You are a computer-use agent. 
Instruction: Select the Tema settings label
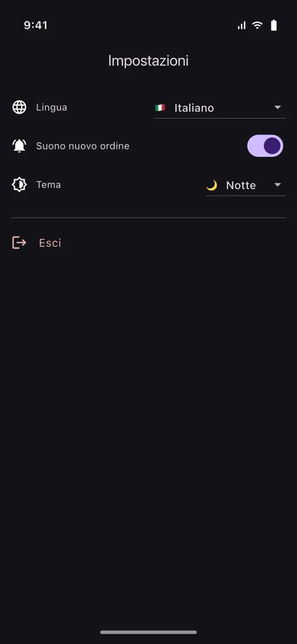click(49, 185)
